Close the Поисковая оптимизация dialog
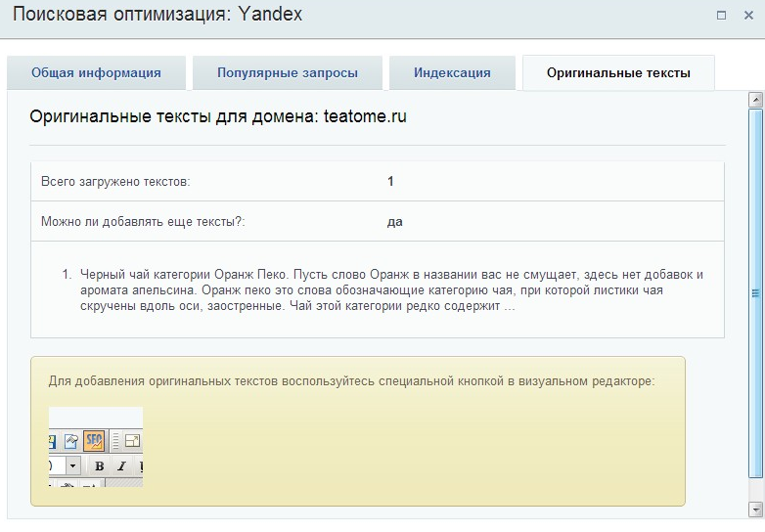 pos(748,15)
